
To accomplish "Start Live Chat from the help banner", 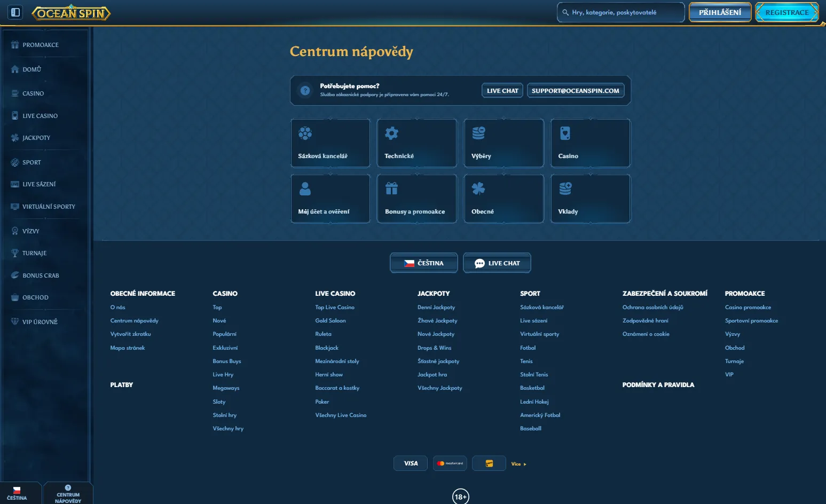I will [502, 91].
